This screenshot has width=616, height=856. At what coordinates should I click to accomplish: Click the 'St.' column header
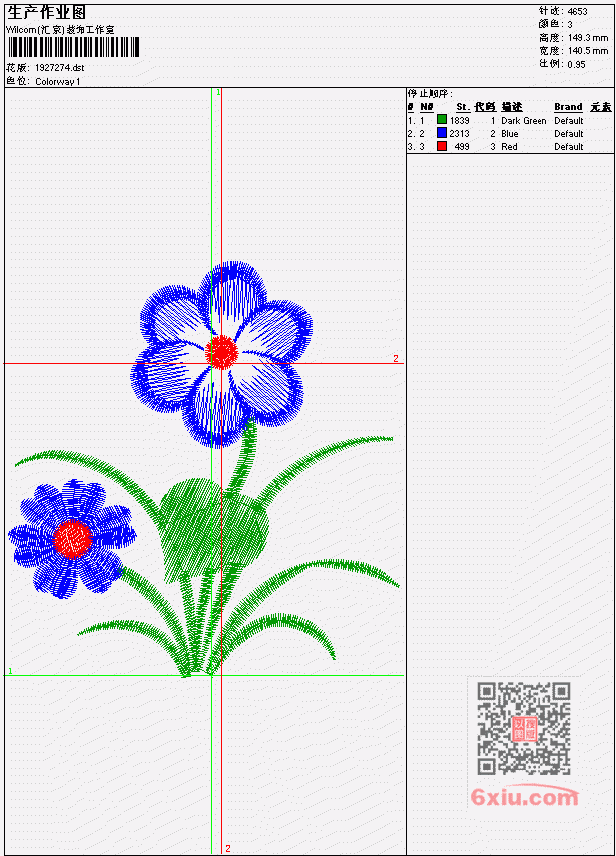tap(463, 107)
